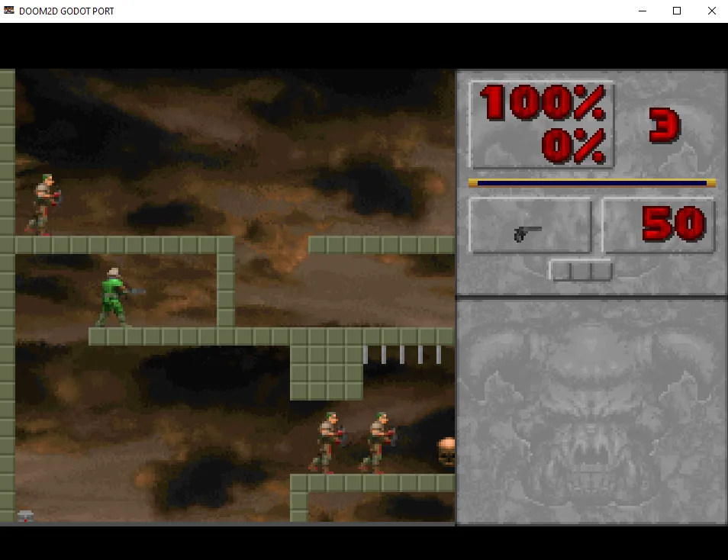Click the 0% armor readout

pyautogui.click(x=573, y=146)
